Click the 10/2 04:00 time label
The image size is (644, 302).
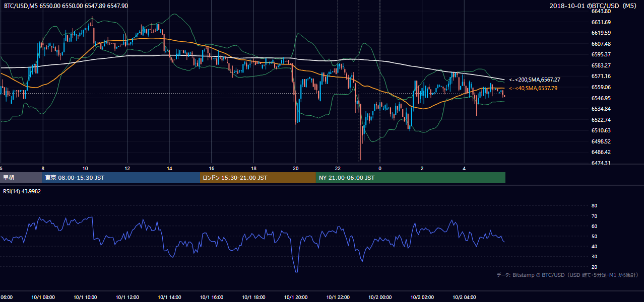(x=464, y=297)
